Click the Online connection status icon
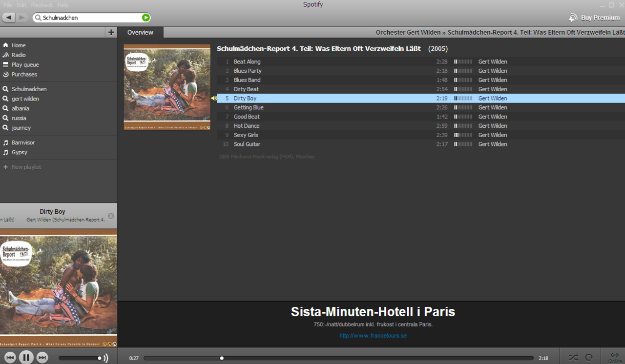The height and width of the screenshot is (364, 625). 615,357
